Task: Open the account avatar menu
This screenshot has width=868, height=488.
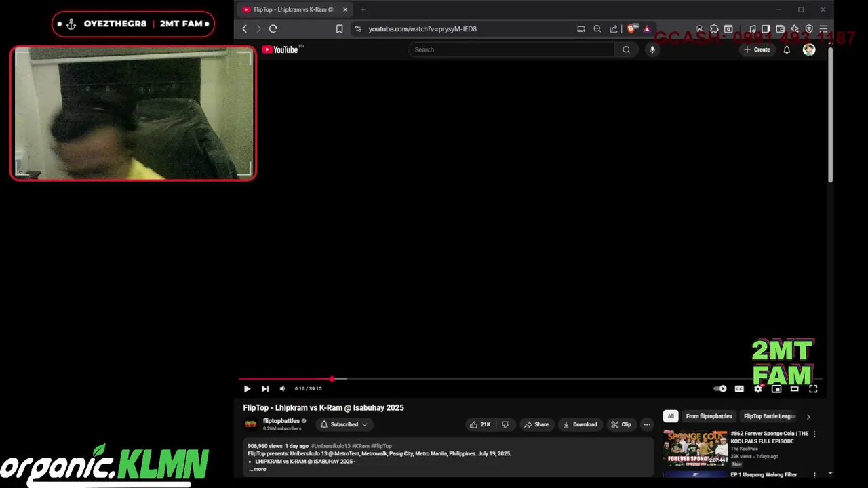Action: point(809,49)
